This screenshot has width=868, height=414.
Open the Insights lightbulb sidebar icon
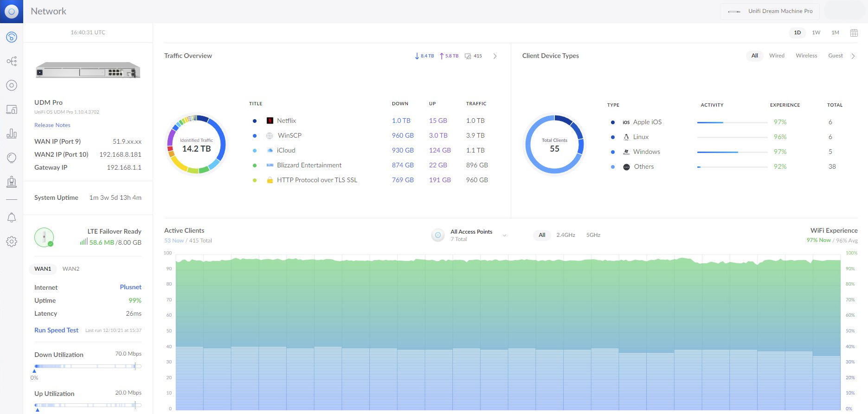point(12,158)
